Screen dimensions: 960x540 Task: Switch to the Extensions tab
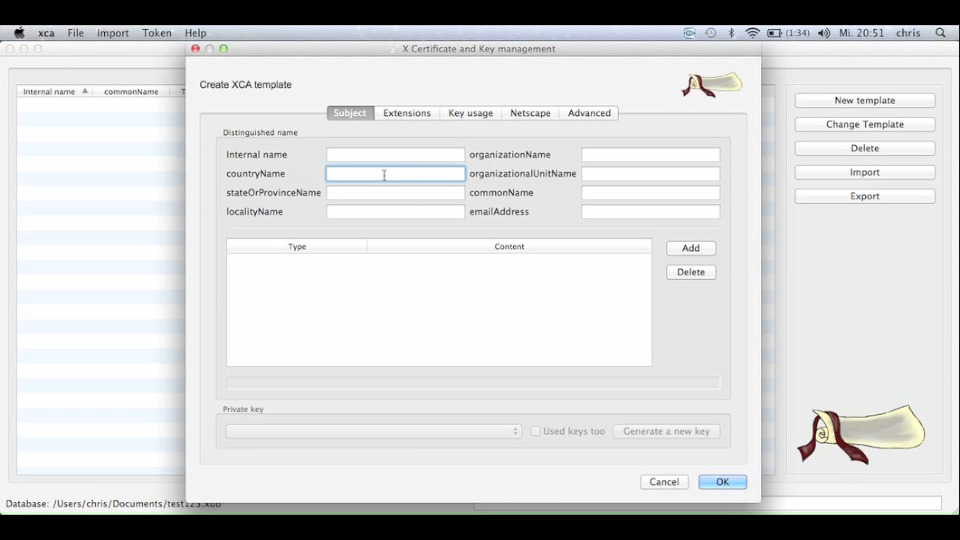tap(407, 113)
